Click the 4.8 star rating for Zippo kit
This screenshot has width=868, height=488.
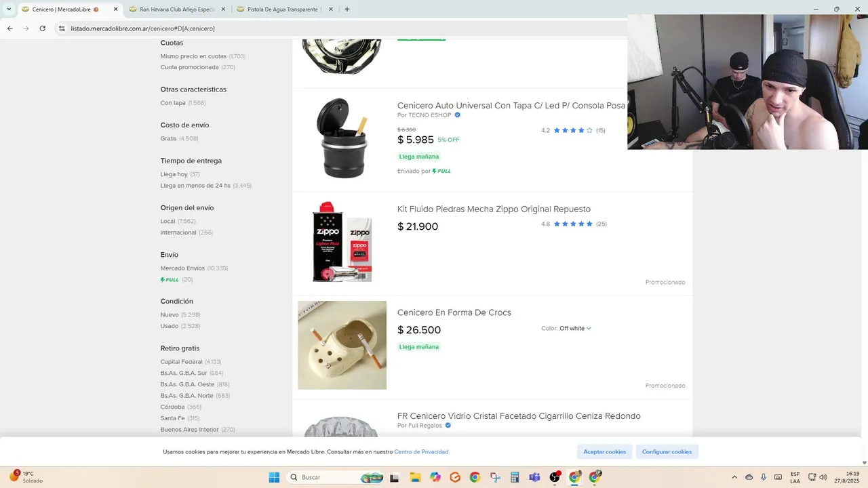tap(574, 224)
